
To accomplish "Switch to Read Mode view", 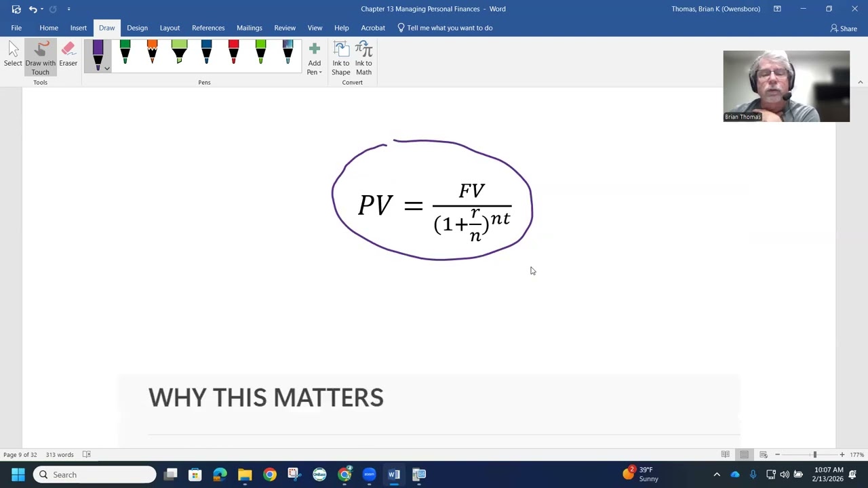I will [725, 455].
